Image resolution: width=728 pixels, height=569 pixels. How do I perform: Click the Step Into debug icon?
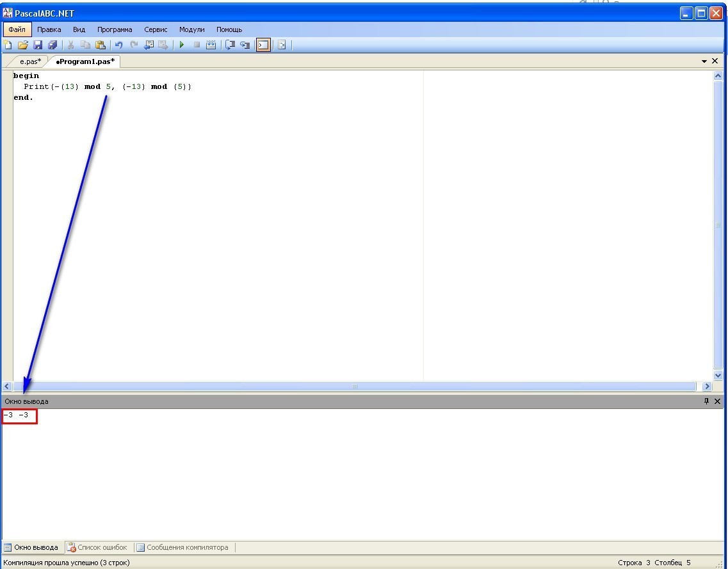(x=245, y=45)
